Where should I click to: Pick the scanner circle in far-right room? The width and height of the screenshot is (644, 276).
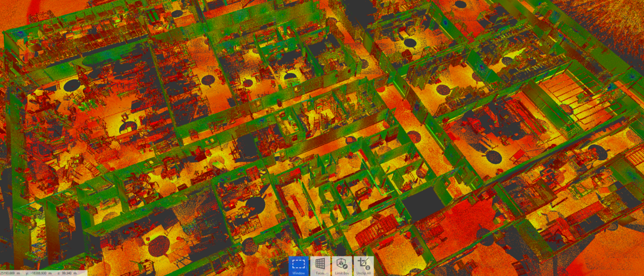coord(595,150)
